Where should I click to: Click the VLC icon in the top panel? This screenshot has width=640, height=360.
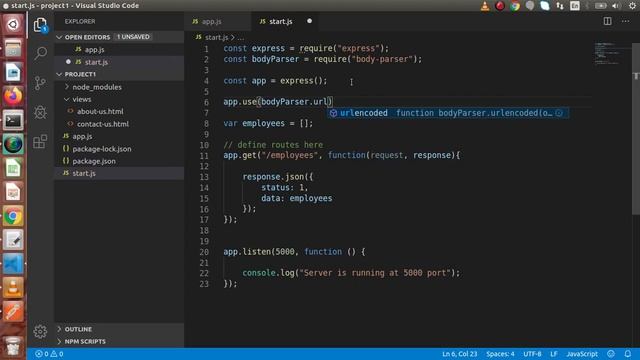tap(485, 6)
